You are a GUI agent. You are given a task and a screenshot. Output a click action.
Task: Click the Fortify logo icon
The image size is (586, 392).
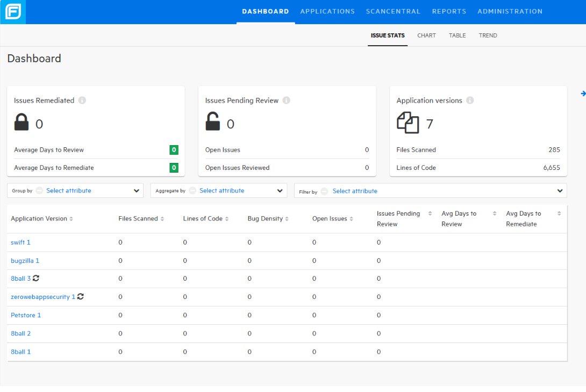13,11
